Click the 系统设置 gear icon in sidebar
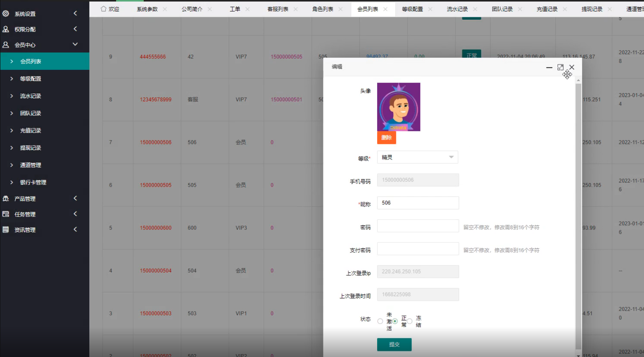This screenshot has width=644, height=357. (6, 14)
